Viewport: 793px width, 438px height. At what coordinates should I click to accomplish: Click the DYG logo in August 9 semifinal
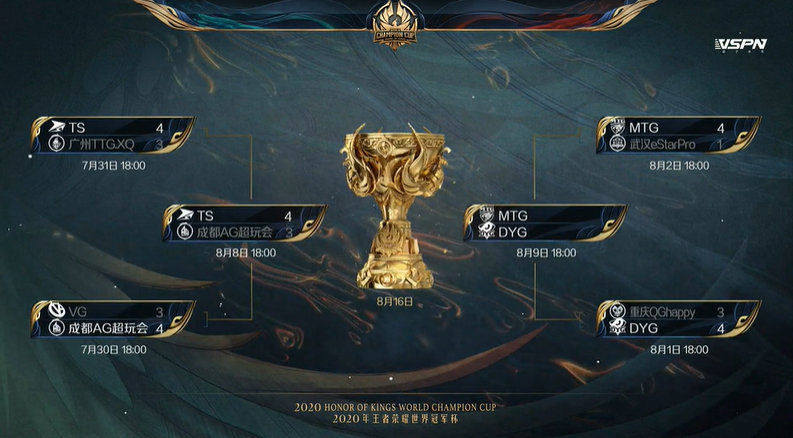(486, 232)
